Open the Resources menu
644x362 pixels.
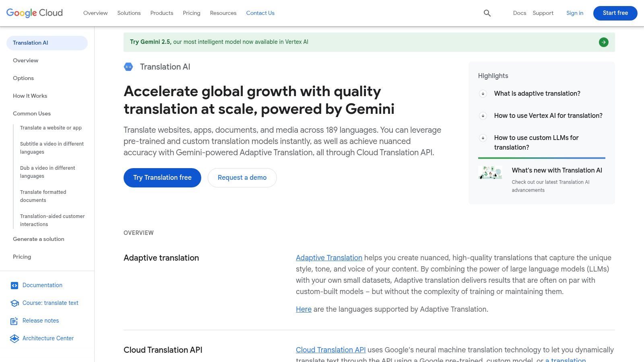click(x=223, y=13)
